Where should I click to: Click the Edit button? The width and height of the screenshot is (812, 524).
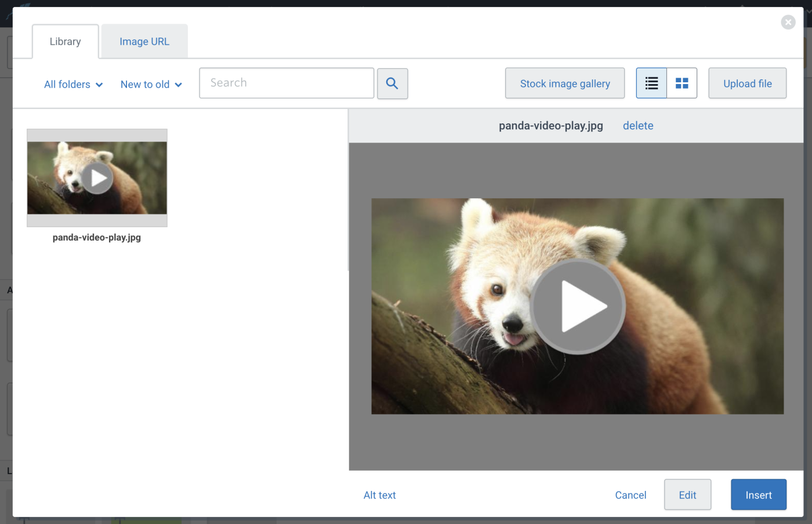688,494
